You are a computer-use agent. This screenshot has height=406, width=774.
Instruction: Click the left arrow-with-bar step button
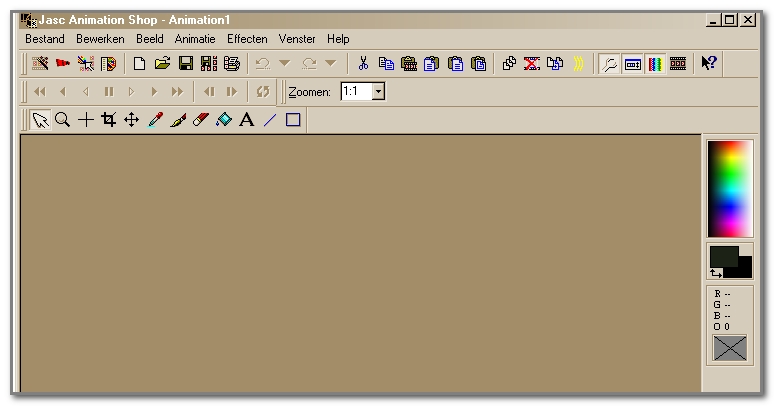click(209, 92)
